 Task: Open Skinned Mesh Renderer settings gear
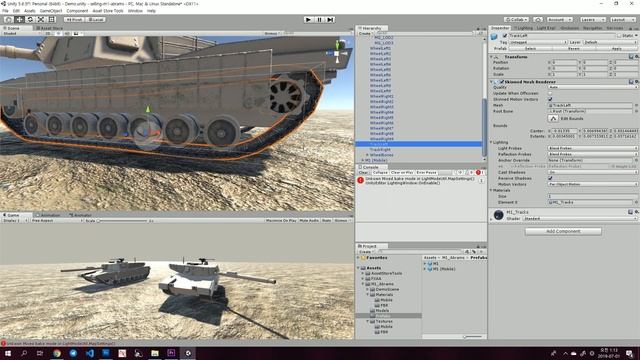pyautogui.click(x=636, y=82)
